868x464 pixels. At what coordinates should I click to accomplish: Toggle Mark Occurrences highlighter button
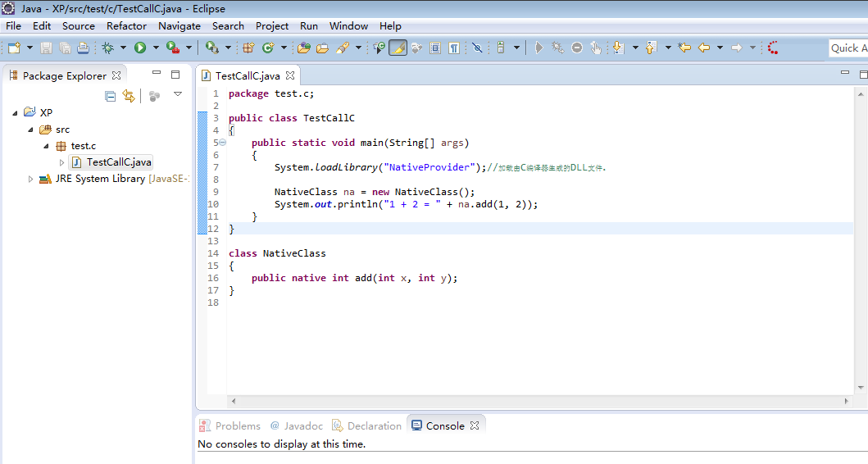398,48
